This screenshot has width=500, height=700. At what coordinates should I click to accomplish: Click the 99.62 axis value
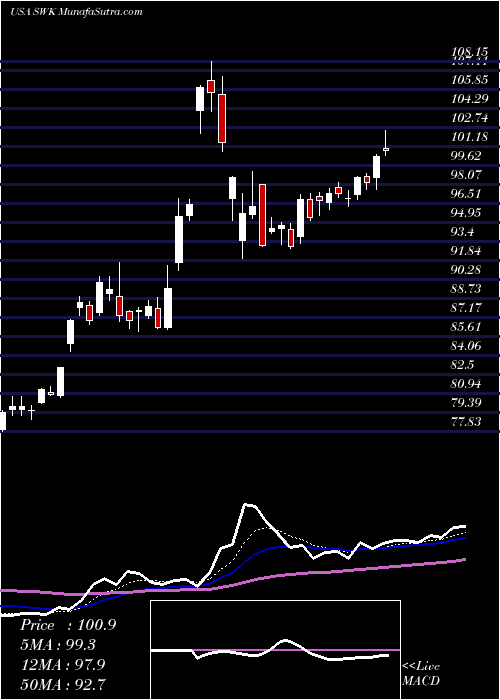pos(466,156)
